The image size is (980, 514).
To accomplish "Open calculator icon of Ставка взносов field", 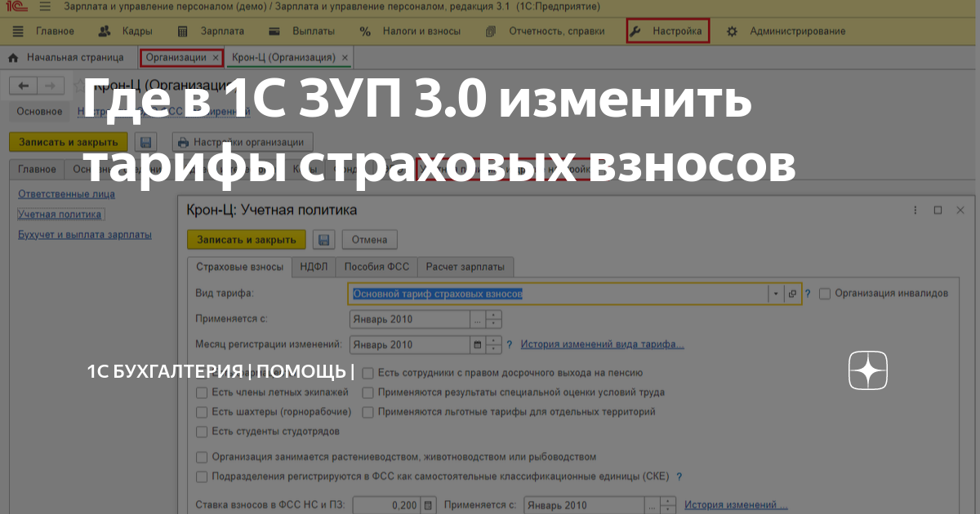I will click(430, 505).
